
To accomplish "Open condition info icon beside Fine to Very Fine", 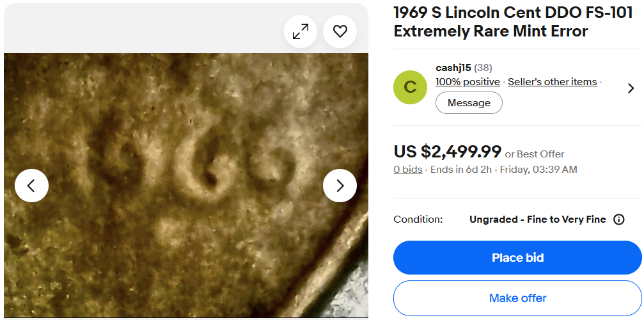I will [618, 220].
